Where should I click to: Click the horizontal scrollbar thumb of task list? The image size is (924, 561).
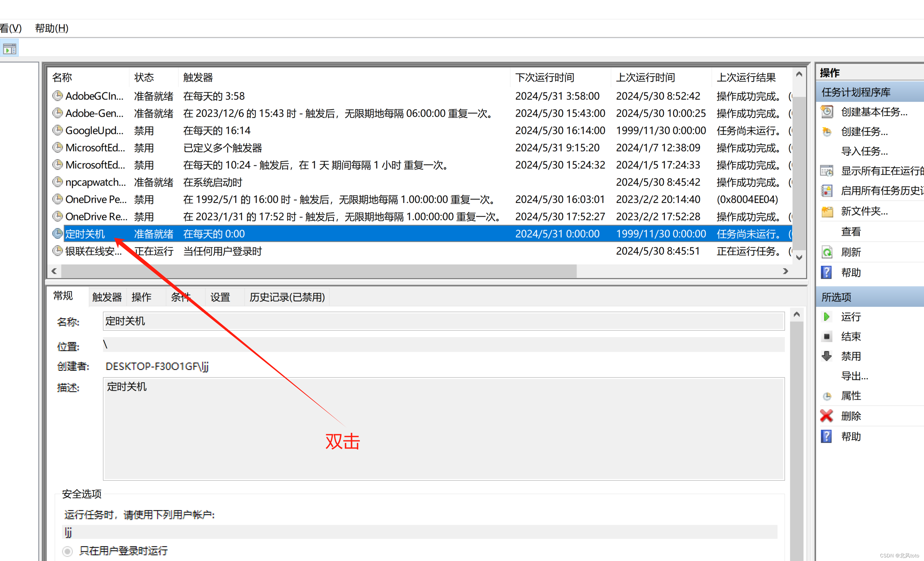[319, 271]
